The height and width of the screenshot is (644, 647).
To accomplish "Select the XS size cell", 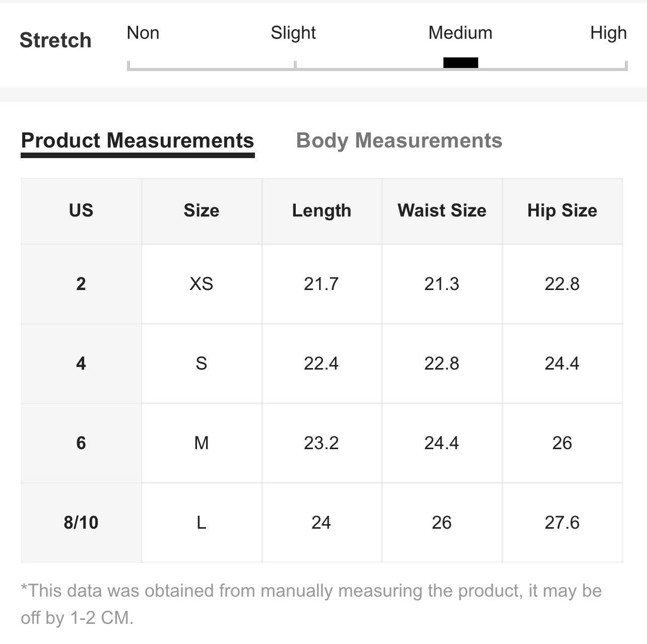I will pyautogui.click(x=202, y=284).
